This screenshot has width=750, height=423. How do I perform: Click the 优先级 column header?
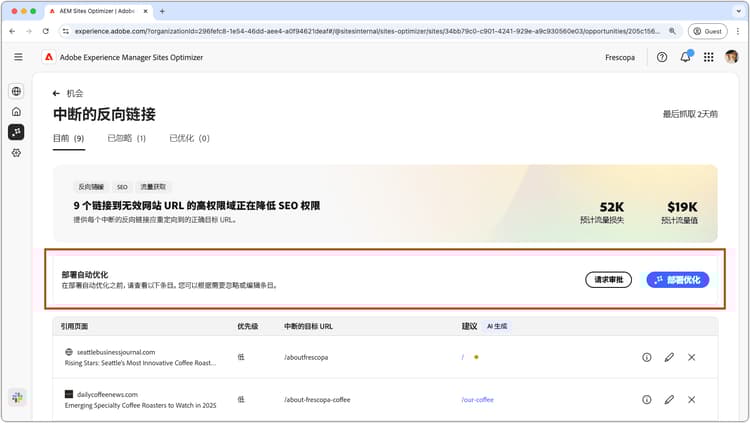[x=248, y=326]
